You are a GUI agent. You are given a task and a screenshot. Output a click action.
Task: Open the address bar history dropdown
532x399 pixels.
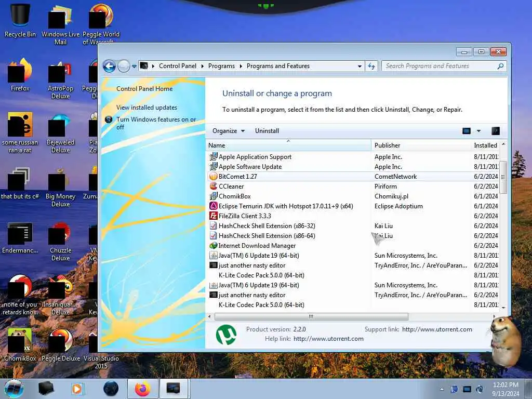click(360, 66)
